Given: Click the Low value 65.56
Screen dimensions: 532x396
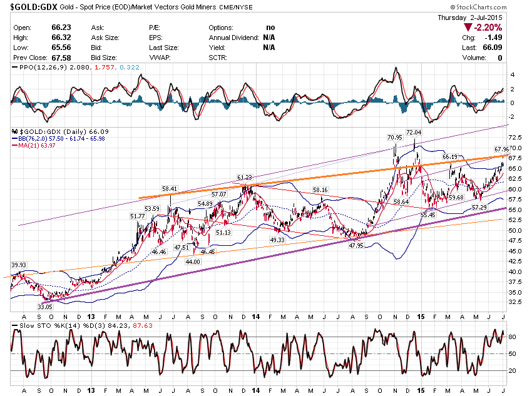Looking at the screenshot, I should point(61,48).
